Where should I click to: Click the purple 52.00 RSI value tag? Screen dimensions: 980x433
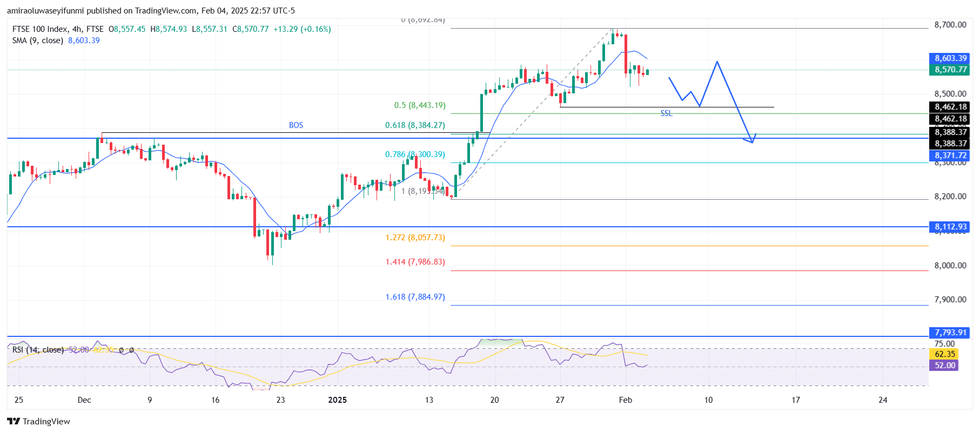[x=944, y=366]
